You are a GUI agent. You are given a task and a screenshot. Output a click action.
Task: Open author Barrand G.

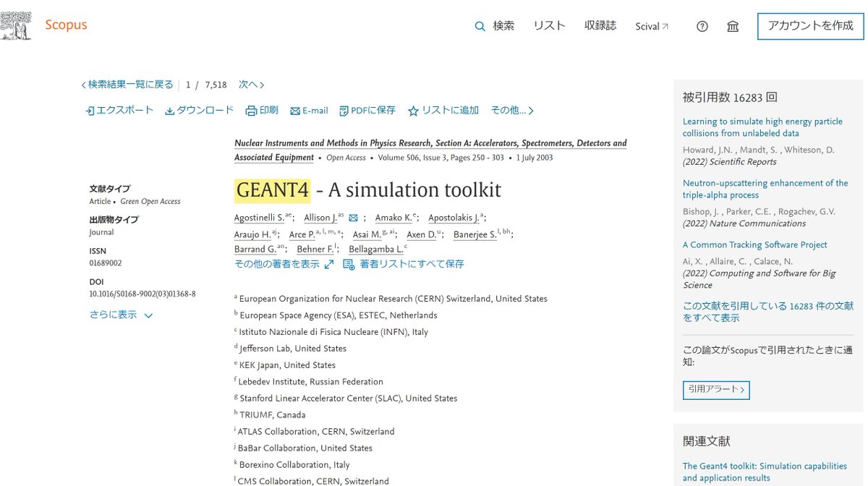coord(255,250)
